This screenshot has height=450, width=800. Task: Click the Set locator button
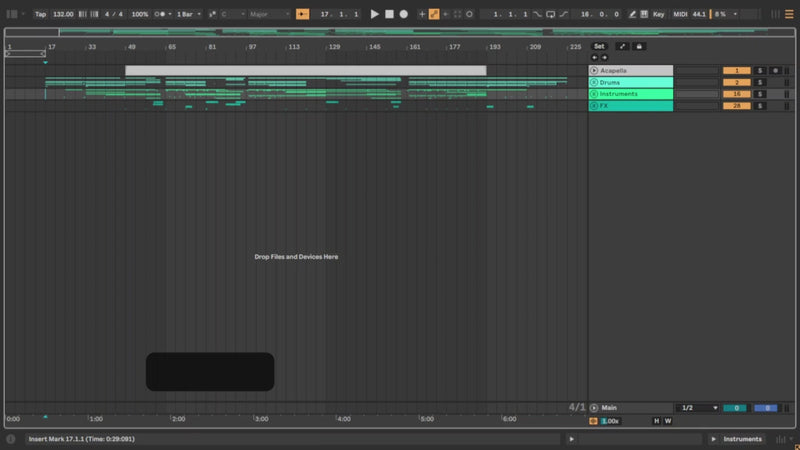pos(599,46)
